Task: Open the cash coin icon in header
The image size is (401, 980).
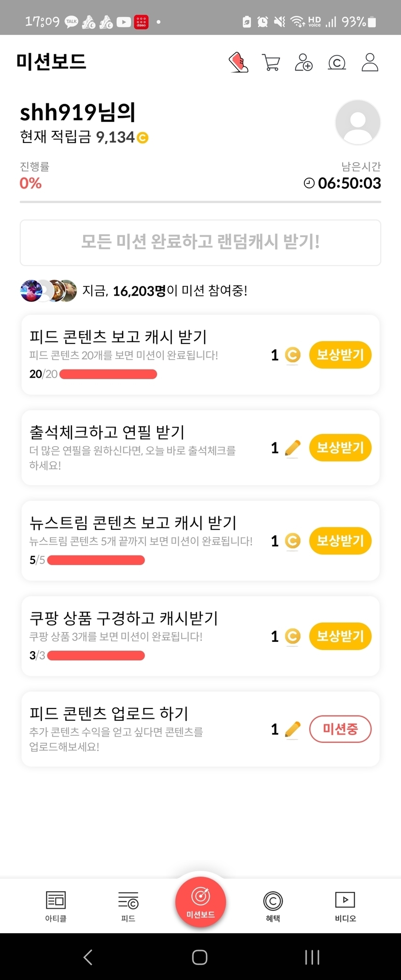Action: (337, 62)
